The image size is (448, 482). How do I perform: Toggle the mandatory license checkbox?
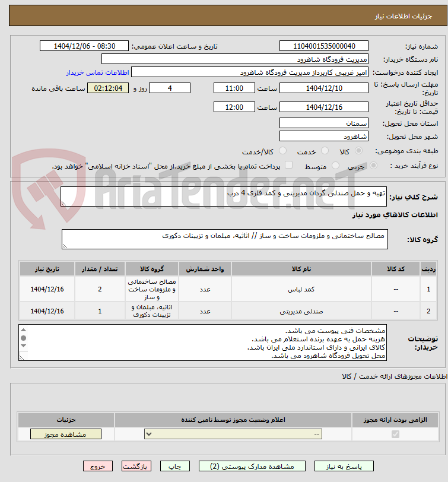tap(395, 434)
